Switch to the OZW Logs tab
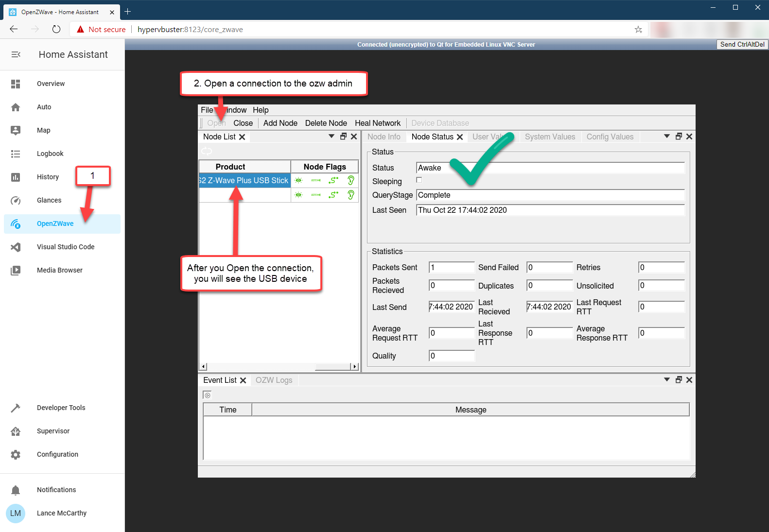Image resolution: width=769 pixels, height=532 pixels. pyautogui.click(x=274, y=380)
